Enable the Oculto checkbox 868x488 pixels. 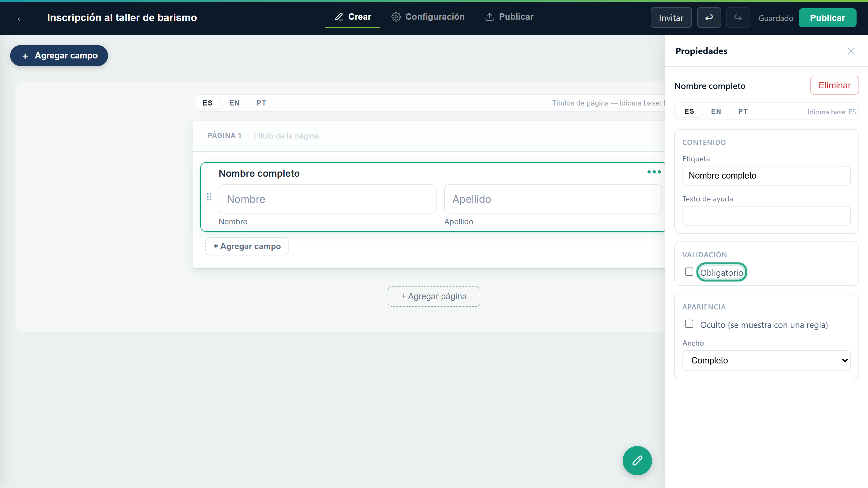[x=689, y=324]
